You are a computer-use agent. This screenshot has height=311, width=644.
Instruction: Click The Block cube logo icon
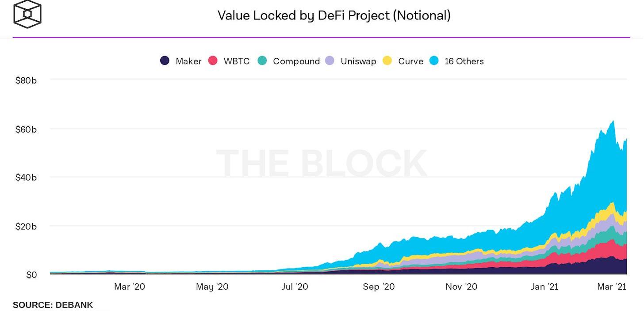(x=27, y=14)
